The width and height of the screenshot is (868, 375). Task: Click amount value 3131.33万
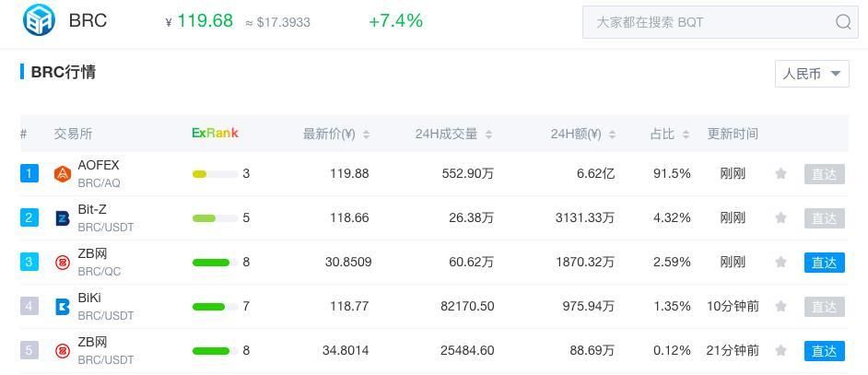pyautogui.click(x=585, y=217)
